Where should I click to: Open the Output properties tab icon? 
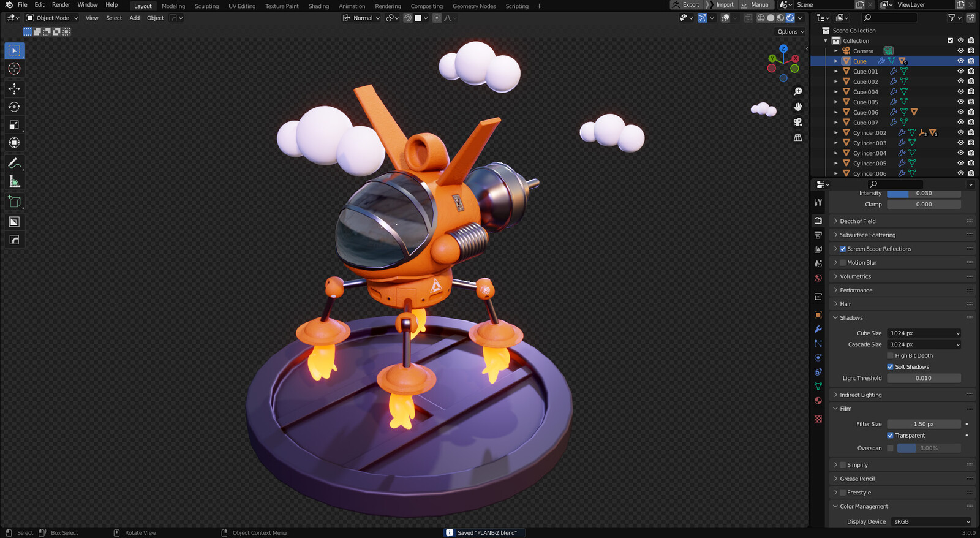(x=818, y=235)
